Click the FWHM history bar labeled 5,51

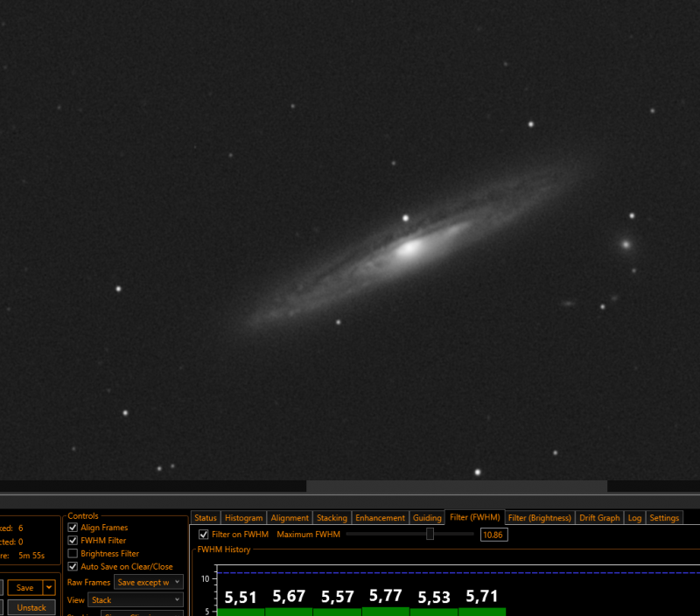tap(241, 612)
